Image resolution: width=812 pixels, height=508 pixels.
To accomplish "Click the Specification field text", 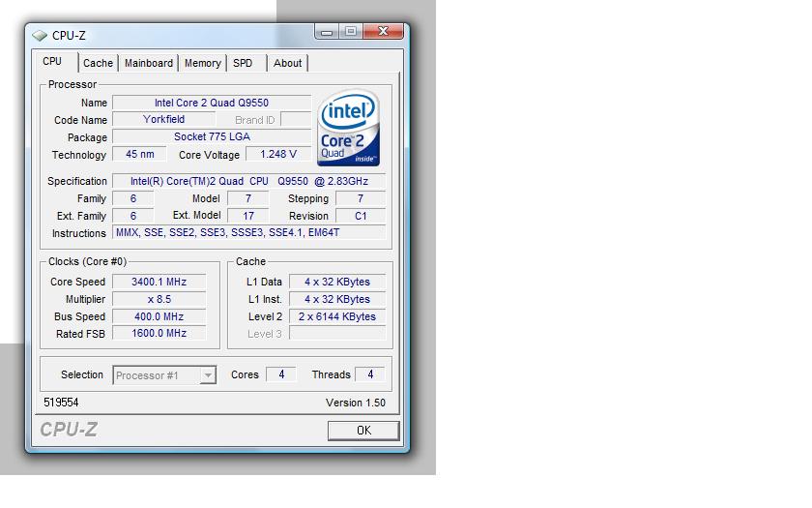I will tap(249, 181).
